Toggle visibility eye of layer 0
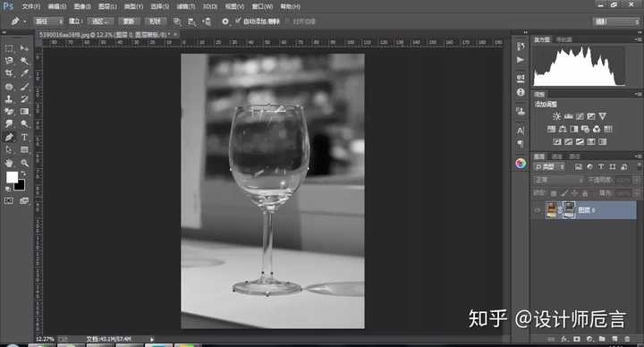The height and width of the screenshot is (347, 644). click(538, 210)
